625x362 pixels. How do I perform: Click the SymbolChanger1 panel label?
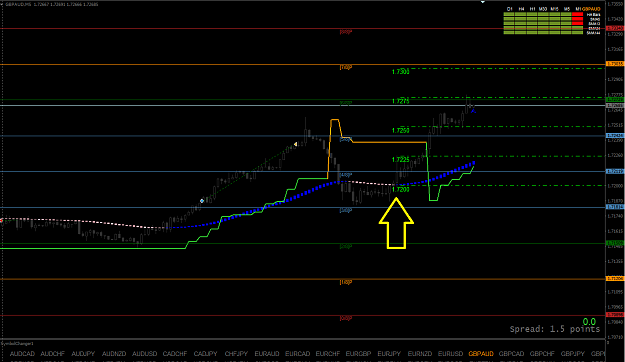click(x=17, y=343)
